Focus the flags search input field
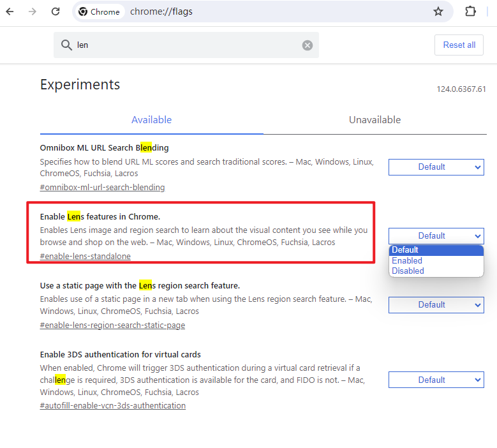Image resolution: width=497 pixels, height=448 pixels. coord(185,45)
